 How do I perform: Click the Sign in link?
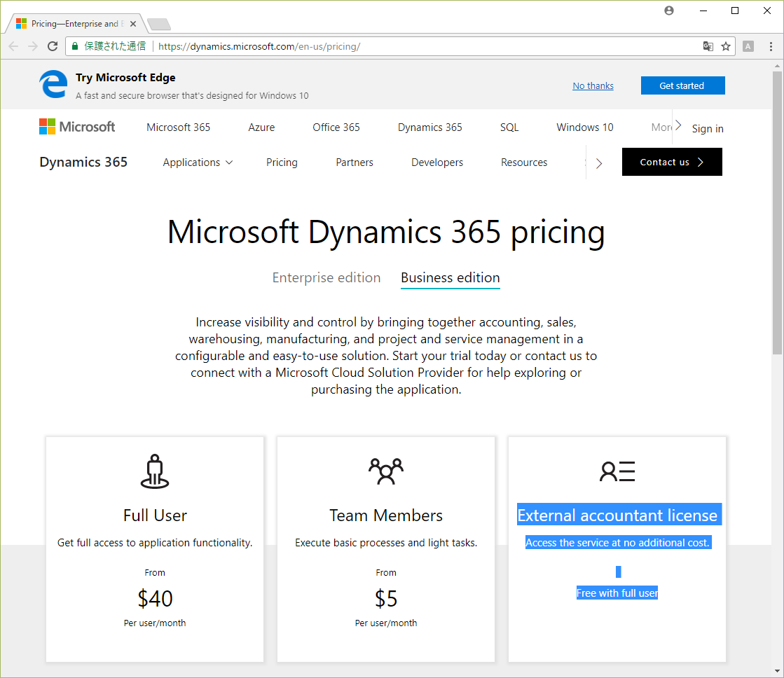point(708,128)
